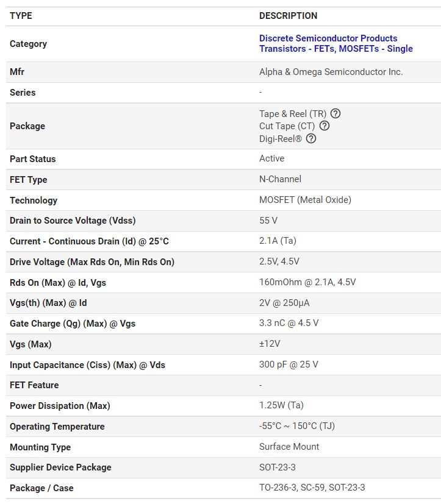Open the Discrete Semiconductor Products category link
The width and height of the screenshot is (441, 504).
tap(328, 38)
